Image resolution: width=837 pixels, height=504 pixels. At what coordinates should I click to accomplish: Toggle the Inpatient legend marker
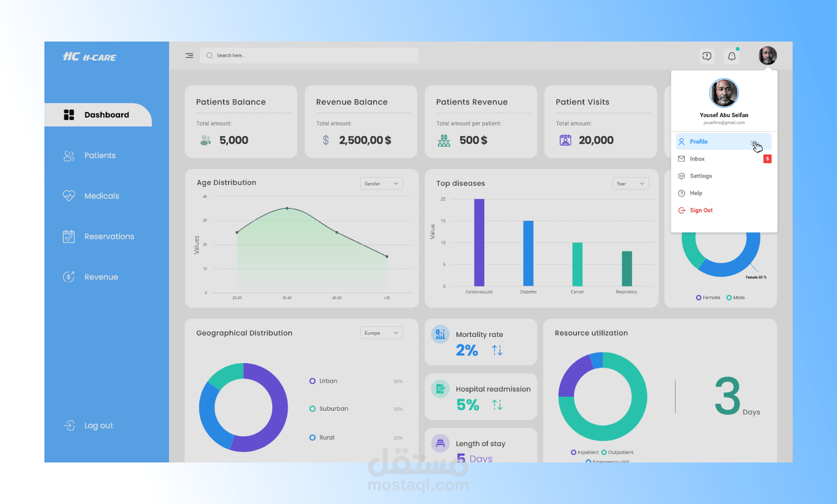coord(574,452)
